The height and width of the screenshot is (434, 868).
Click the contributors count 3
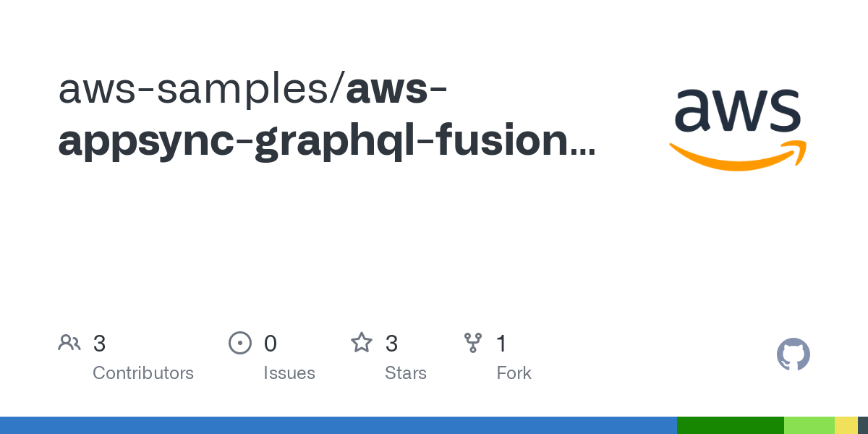(x=99, y=344)
